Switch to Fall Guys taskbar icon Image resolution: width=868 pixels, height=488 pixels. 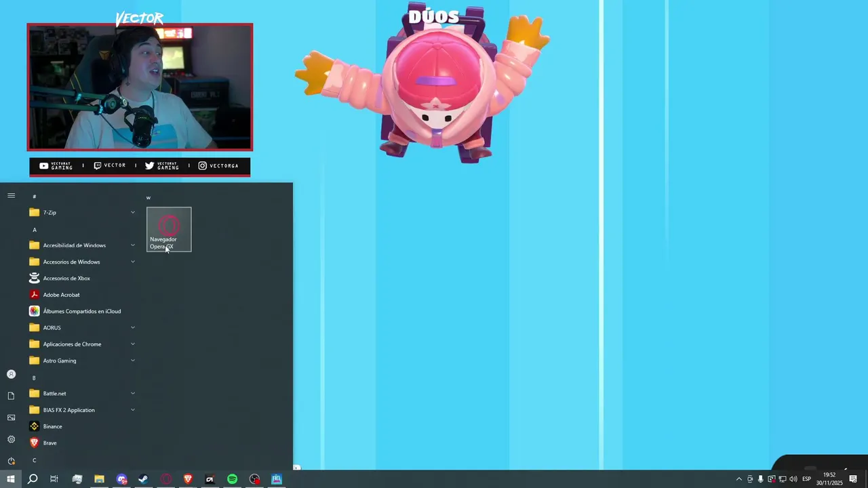[277, 479]
